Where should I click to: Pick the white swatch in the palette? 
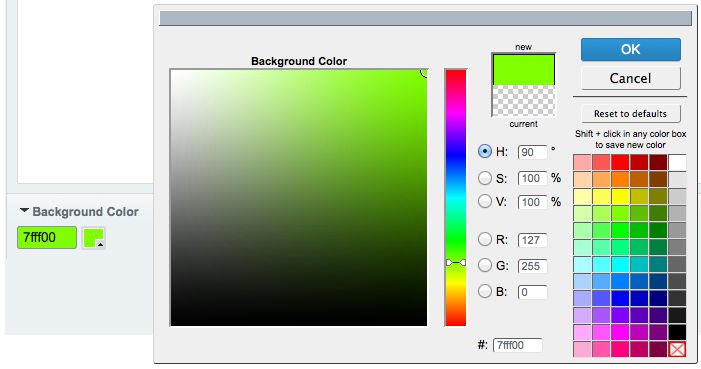click(677, 162)
